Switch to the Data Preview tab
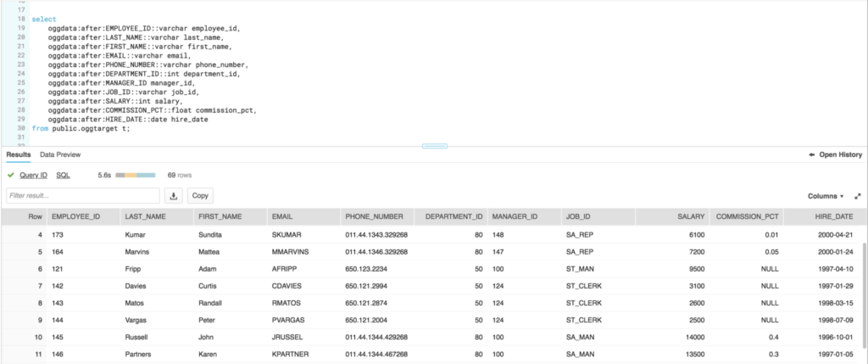The width and height of the screenshot is (868, 364). [x=60, y=154]
